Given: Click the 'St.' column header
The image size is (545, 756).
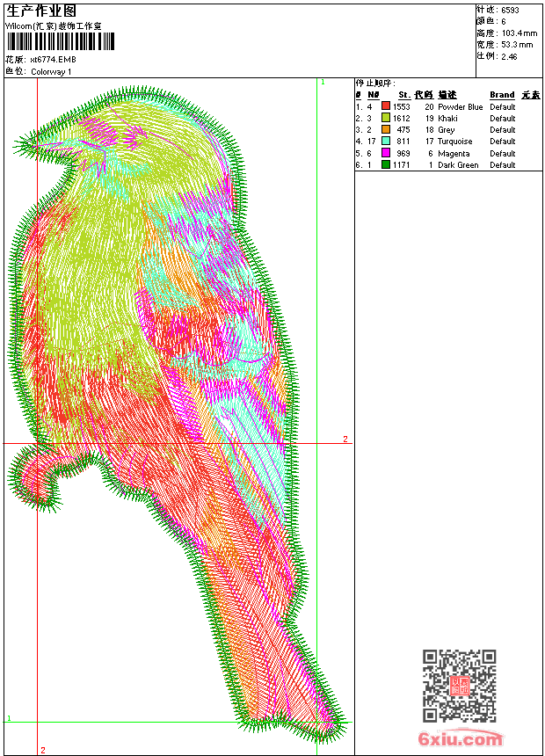Looking at the screenshot, I should (404, 95).
